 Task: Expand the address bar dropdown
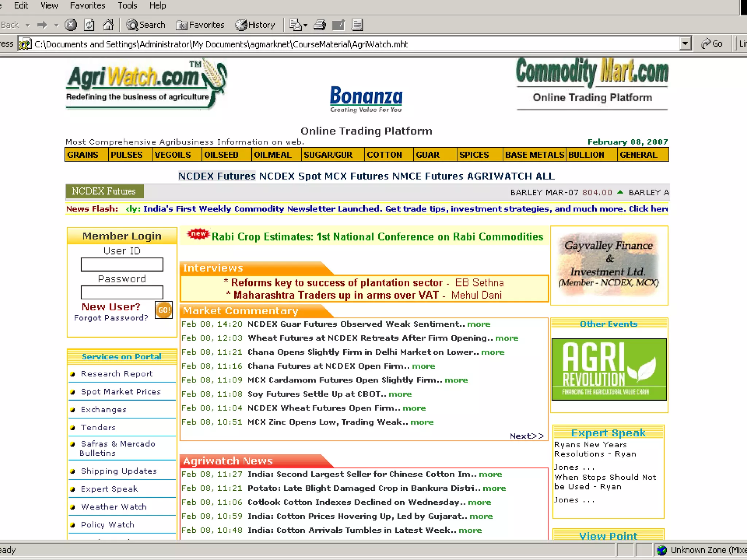tap(685, 44)
